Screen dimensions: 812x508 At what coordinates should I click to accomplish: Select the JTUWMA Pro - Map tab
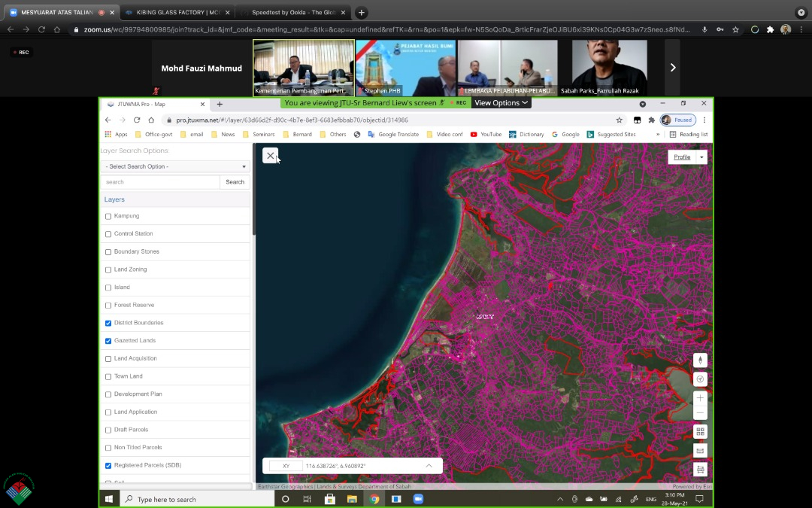156,104
